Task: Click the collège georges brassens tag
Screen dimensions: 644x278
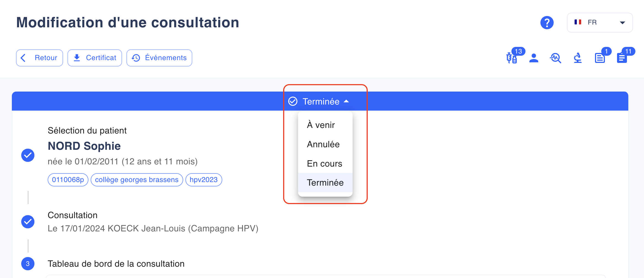Action: [x=137, y=180]
